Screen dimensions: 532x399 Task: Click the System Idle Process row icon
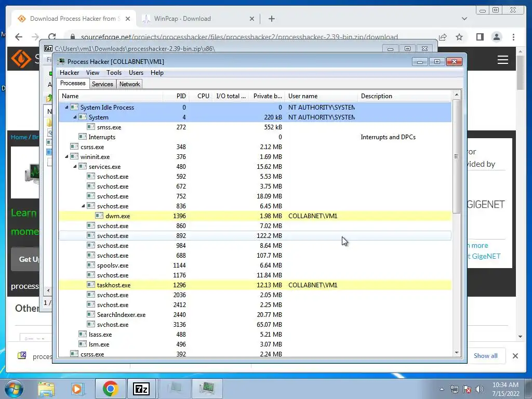(74, 107)
